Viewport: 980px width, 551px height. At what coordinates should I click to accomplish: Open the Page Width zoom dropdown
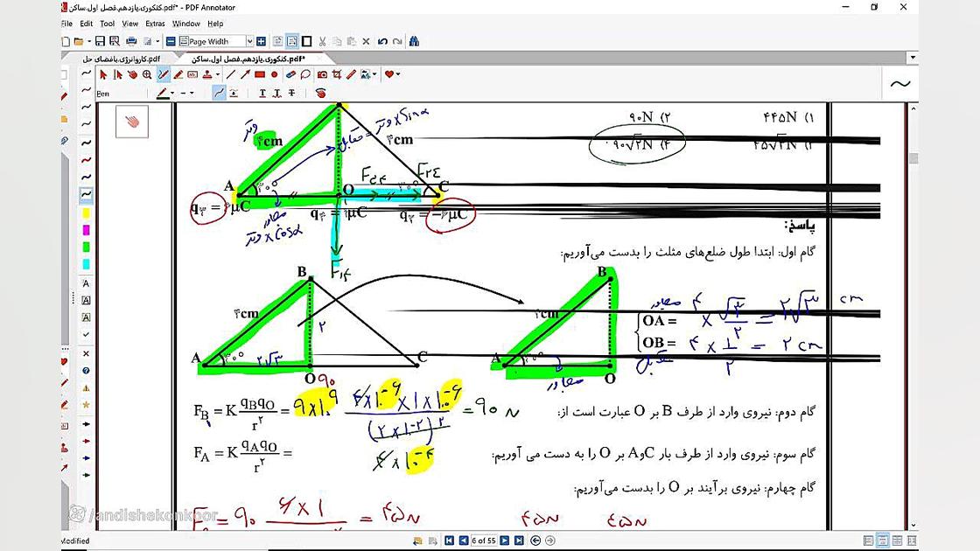(250, 41)
